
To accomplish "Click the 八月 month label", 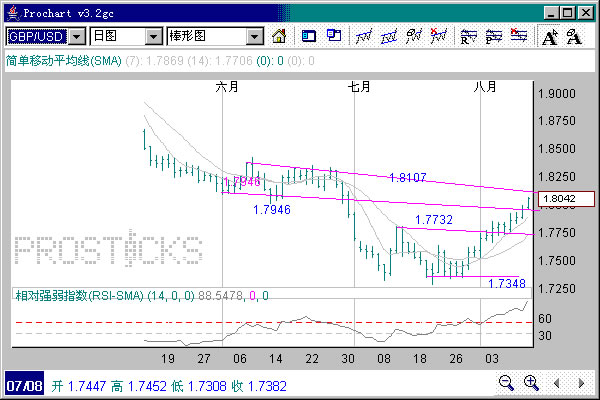I will click(x=485, y=87).
